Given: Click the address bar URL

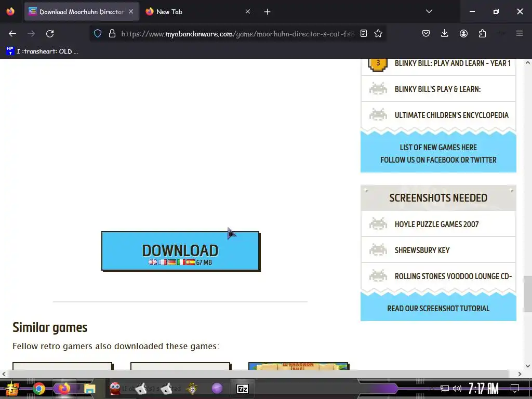Looking at the screenshot, I should pyautogui.click(x=237, y=34).
